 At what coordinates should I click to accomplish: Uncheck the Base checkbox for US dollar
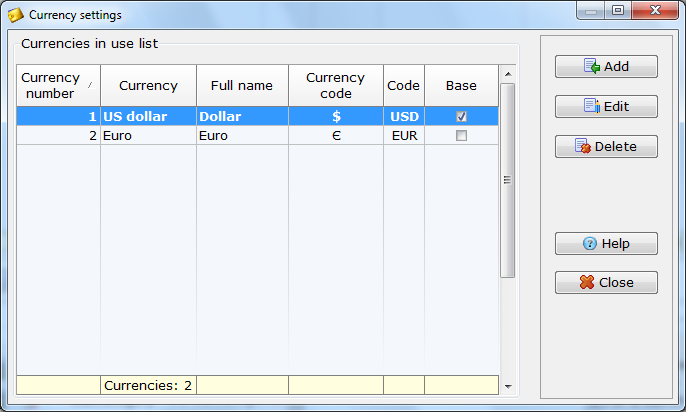461,117
